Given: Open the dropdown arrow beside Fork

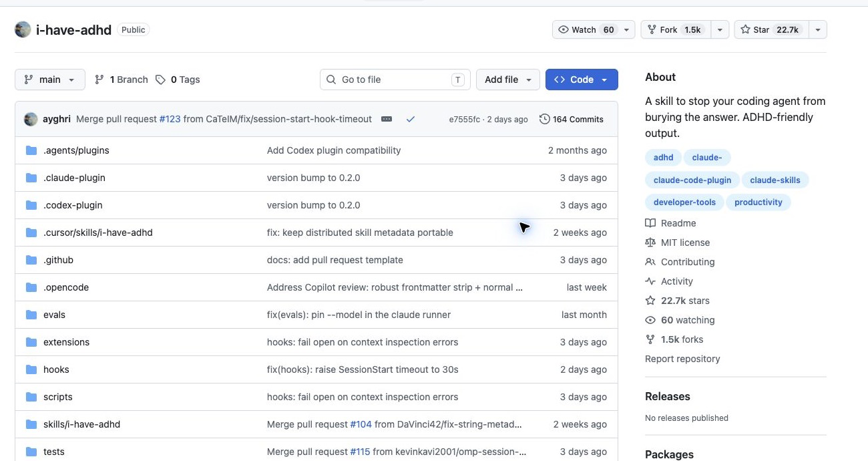Looking at the screenshot, I should coord(720,29).
